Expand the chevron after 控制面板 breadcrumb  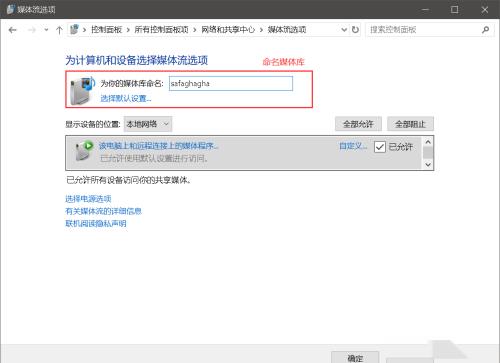coord(128,30)
